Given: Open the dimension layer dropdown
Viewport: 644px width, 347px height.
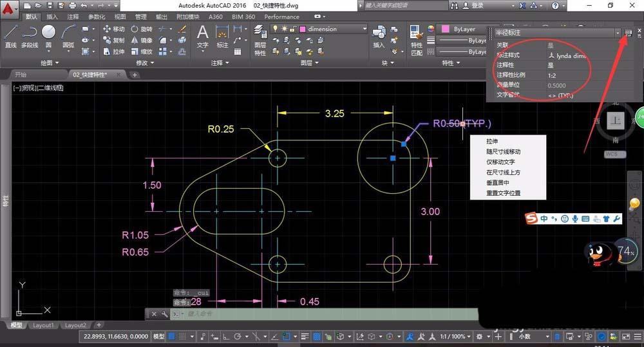Looking at the screenshot, I should coord(364,29).
